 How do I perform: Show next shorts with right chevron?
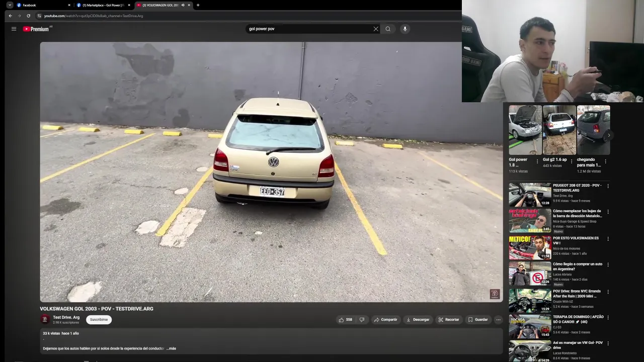tap(609, 135)
